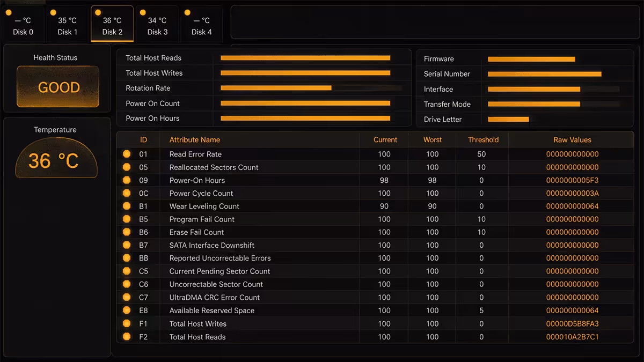
Task: Open the Disk 3 tab showing 34 °C
Action: coord(157,24)
